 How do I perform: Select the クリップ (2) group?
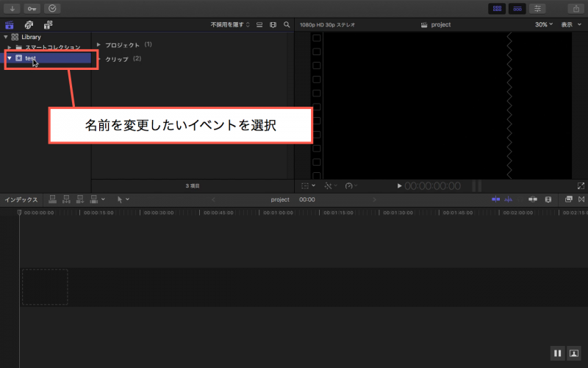[x=123, y=59]
